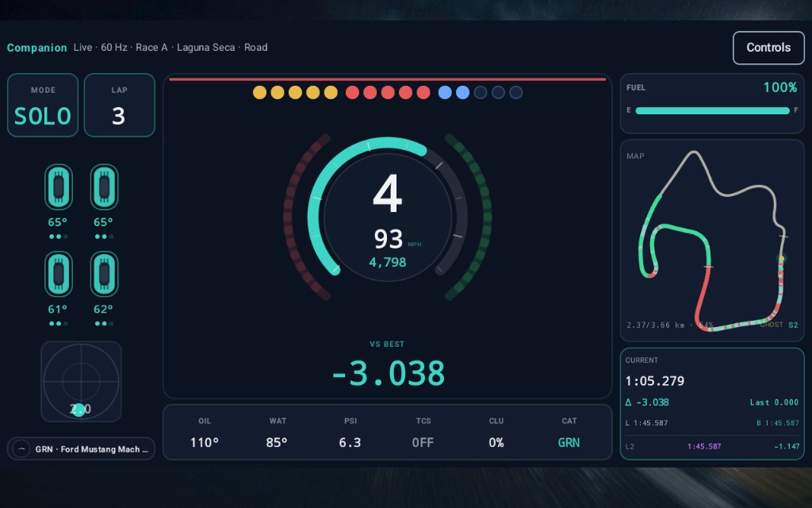This screenshot has width=812, height=508.
Task: Click the Companion app title
Action: pos(36,48)
